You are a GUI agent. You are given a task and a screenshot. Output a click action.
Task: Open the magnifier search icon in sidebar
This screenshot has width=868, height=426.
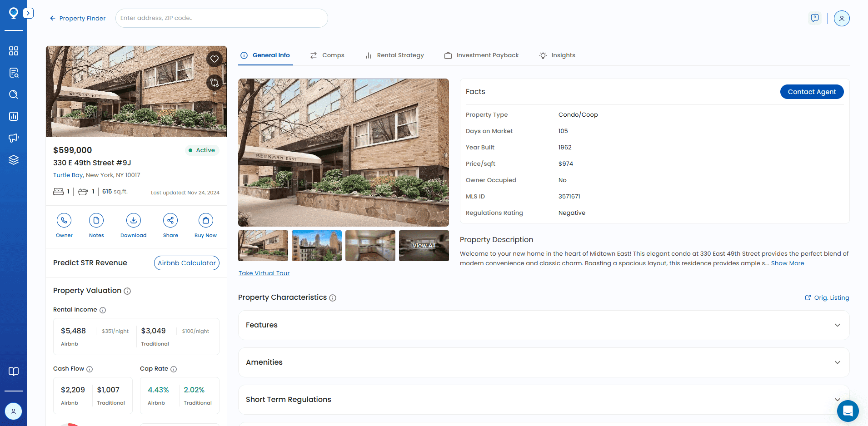tap(14, 94)
